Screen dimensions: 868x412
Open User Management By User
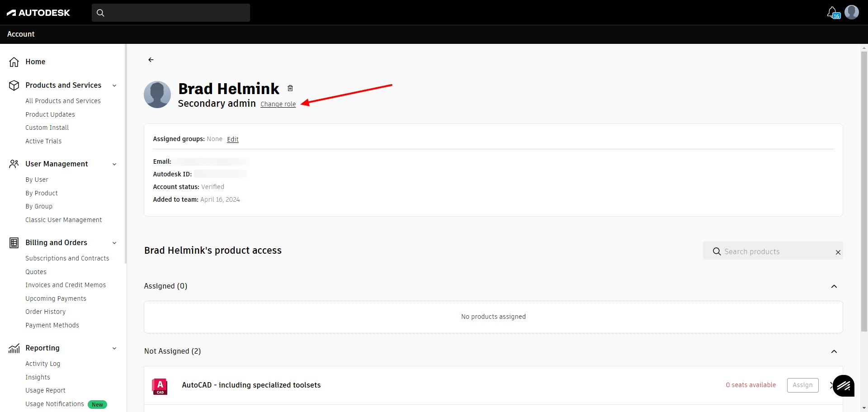[x=37, y=180]
